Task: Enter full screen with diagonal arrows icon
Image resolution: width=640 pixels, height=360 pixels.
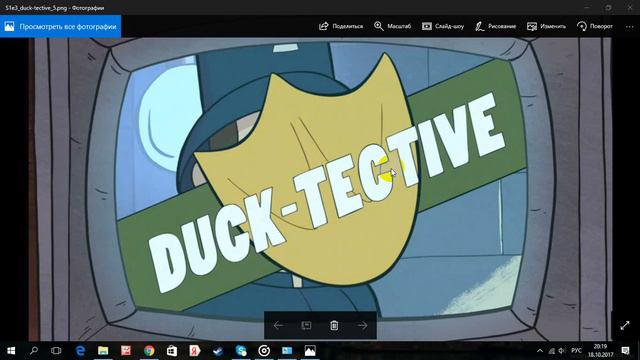Action: click(x=625, y=325)
